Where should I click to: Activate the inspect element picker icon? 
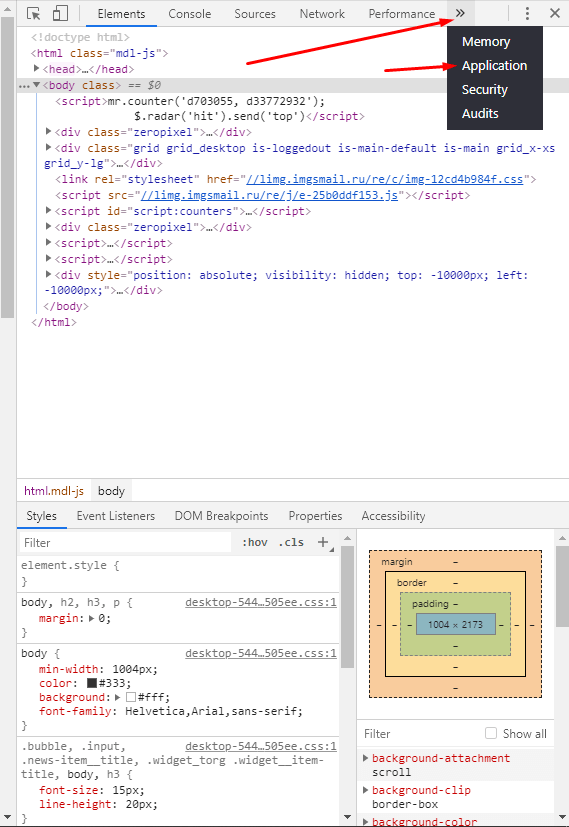coord(34,13)
